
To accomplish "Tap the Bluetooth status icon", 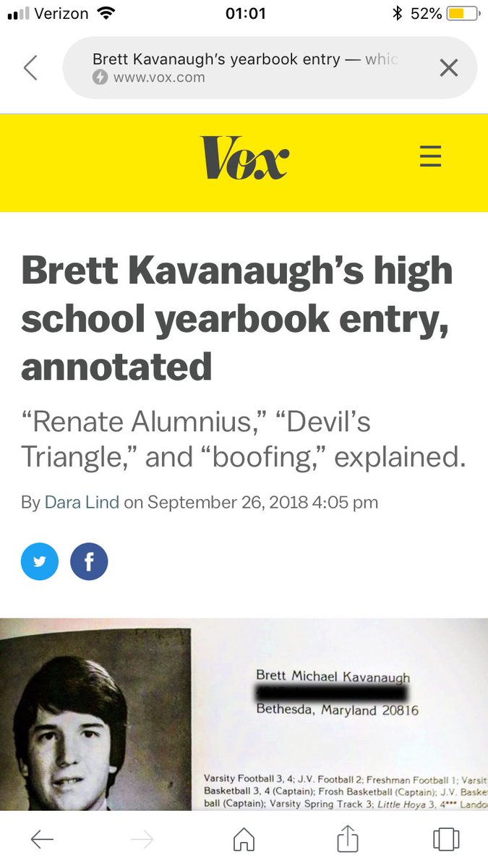I will [x=396, y=13].
